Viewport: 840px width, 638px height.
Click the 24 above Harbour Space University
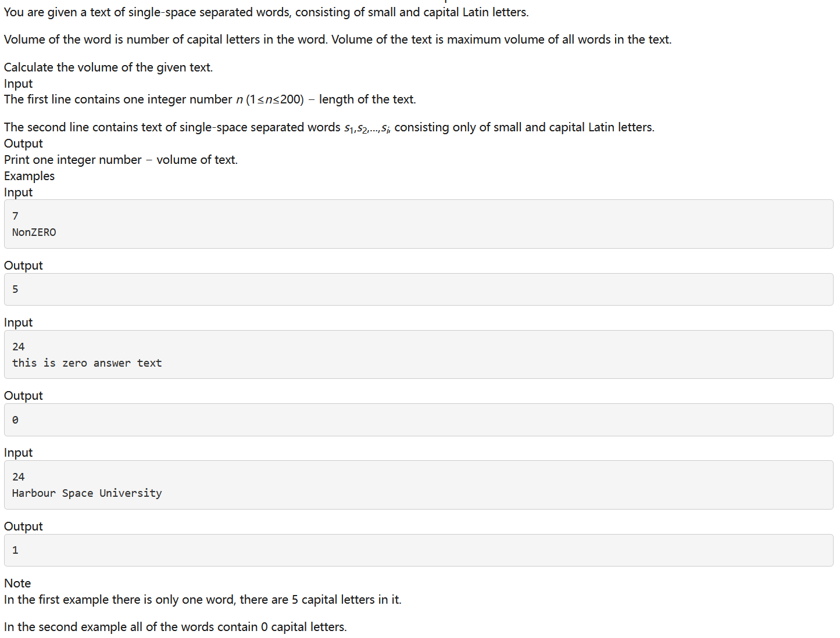point(19,477)
